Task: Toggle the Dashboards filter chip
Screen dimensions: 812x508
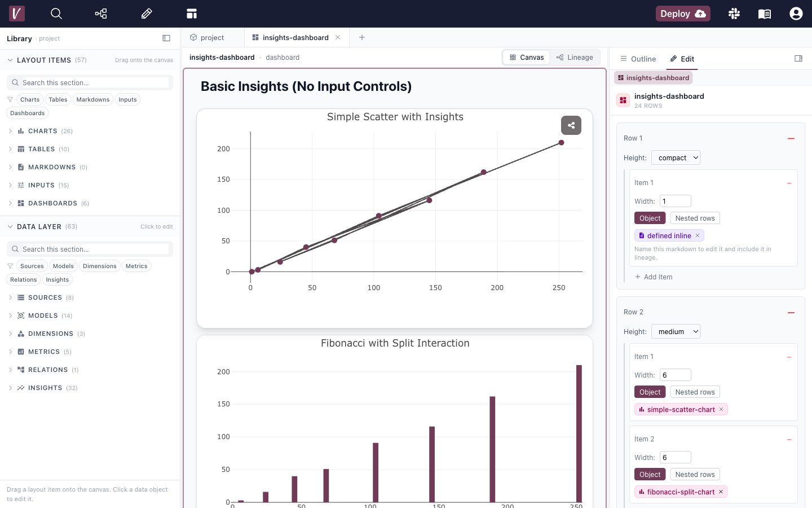Action: 27,113
